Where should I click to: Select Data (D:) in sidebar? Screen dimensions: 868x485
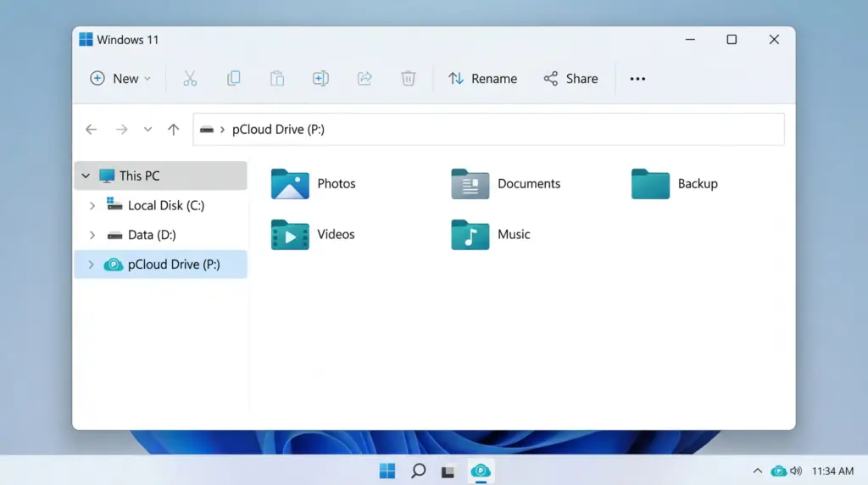click(160, 235)
